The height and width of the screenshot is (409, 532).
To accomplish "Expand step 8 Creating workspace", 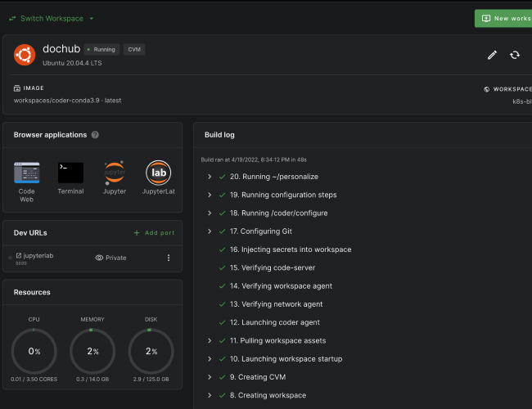I will (x=210, y=395).
